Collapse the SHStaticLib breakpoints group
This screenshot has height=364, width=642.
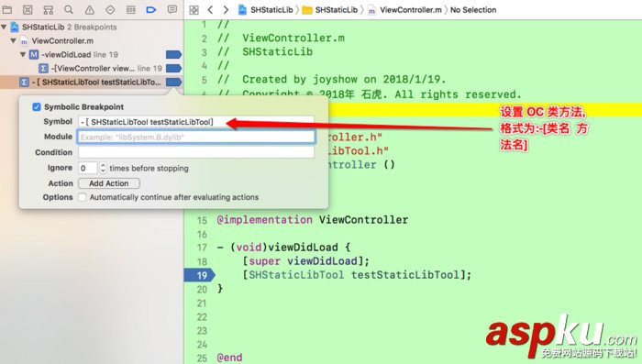(4, 27)
